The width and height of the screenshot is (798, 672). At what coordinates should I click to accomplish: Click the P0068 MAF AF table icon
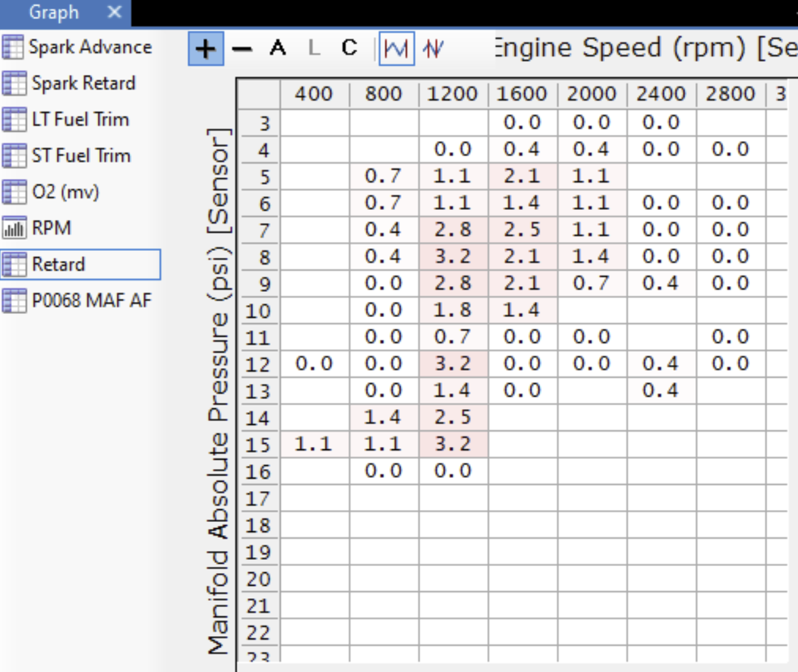pyautogui.click(x=13, y=301)
